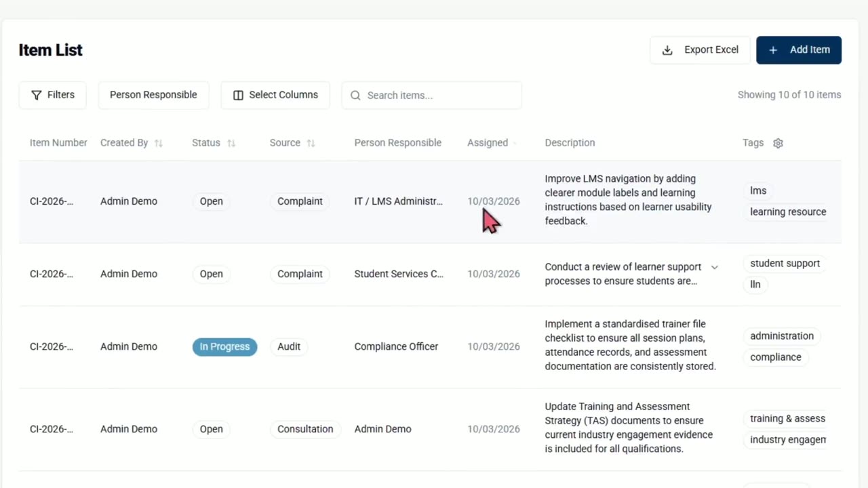Click Assigned date in Compliance Officer row
This screenshot has width=868, height=488.
coord(494,346)
